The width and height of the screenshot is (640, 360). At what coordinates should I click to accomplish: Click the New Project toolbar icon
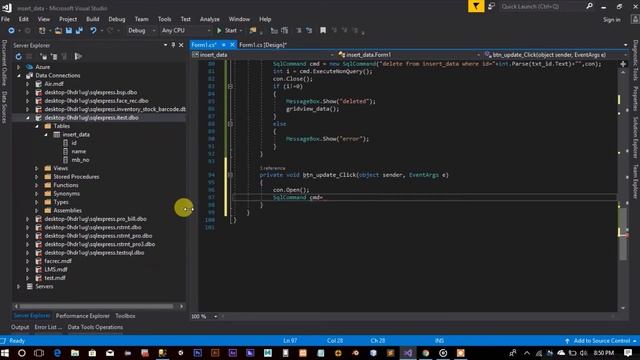point(42,31)
